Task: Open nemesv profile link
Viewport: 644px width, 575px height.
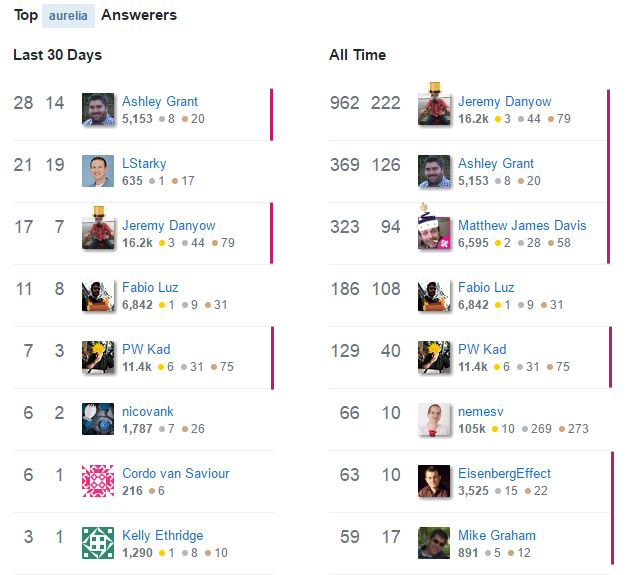Action: tap(481, 412)
